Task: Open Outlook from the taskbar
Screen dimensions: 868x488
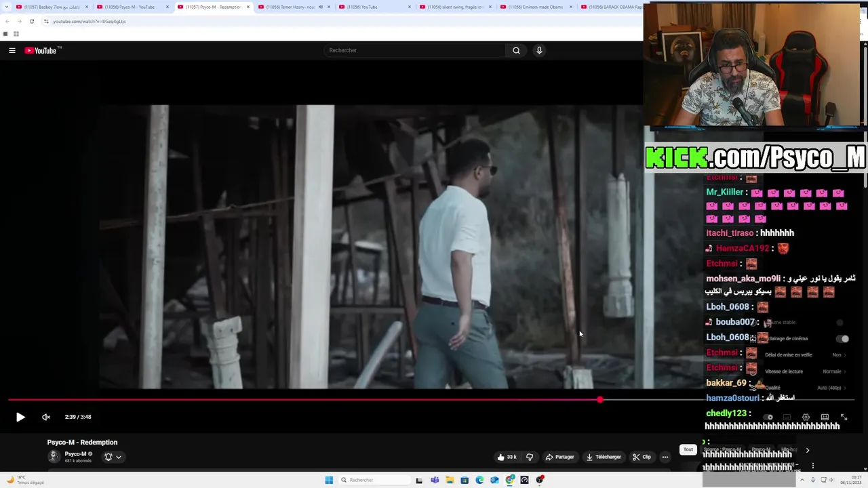Action: 494,480
